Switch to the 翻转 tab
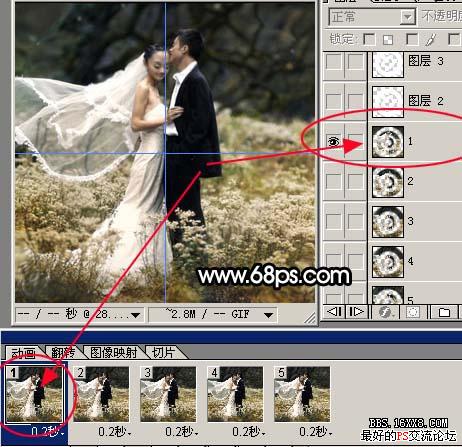Viewport: 462px width, 447px height. click(x=63, y=352)
